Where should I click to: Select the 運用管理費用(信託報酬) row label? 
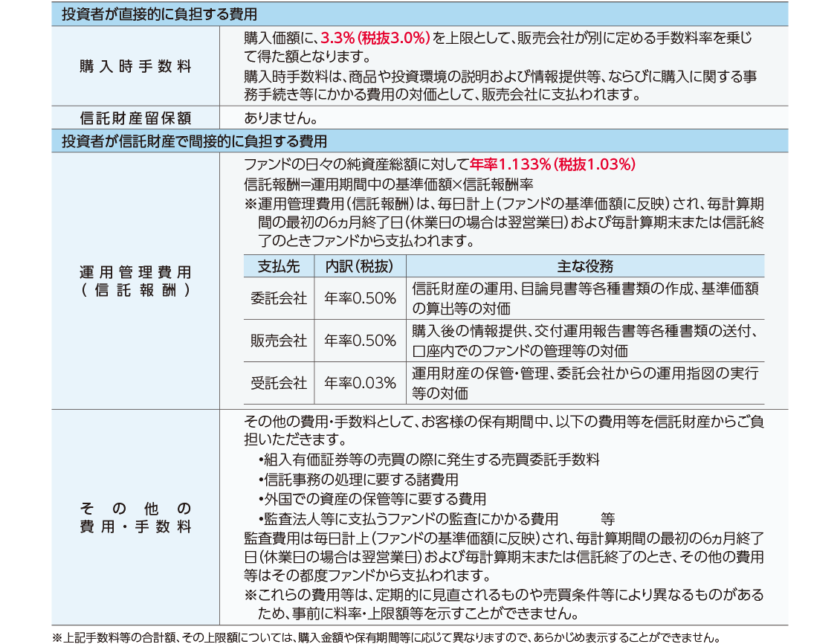click(x=135, y=282)
